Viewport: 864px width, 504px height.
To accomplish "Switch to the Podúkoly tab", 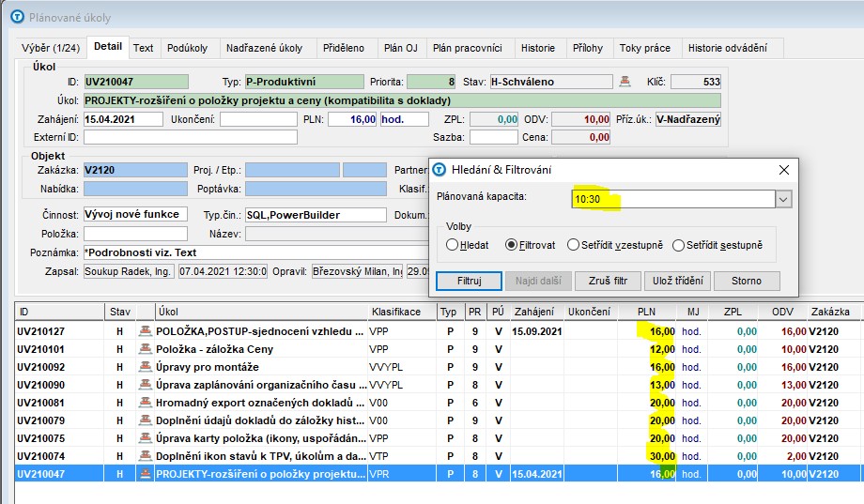I will pyautogui.click(x=187, y=48).
